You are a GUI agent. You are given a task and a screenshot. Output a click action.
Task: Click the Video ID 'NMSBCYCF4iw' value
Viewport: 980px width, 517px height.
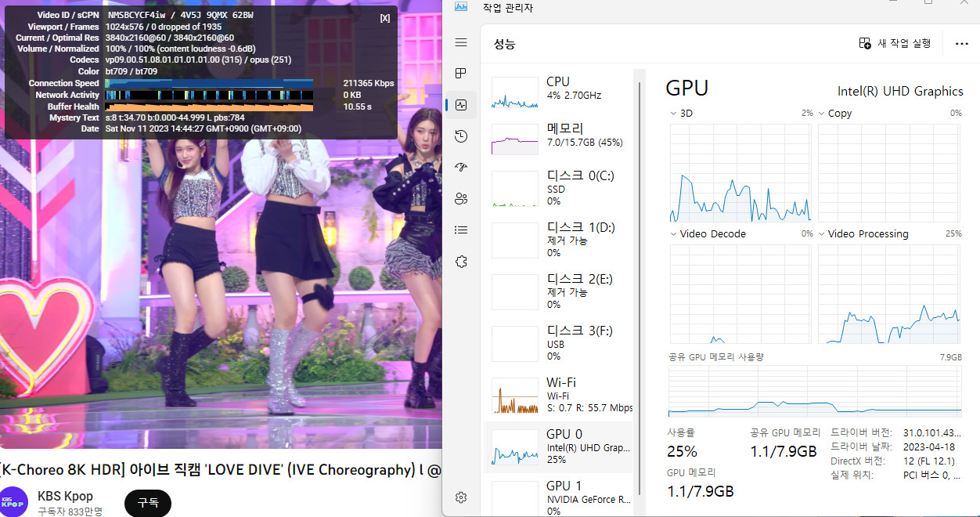point(137,16)
